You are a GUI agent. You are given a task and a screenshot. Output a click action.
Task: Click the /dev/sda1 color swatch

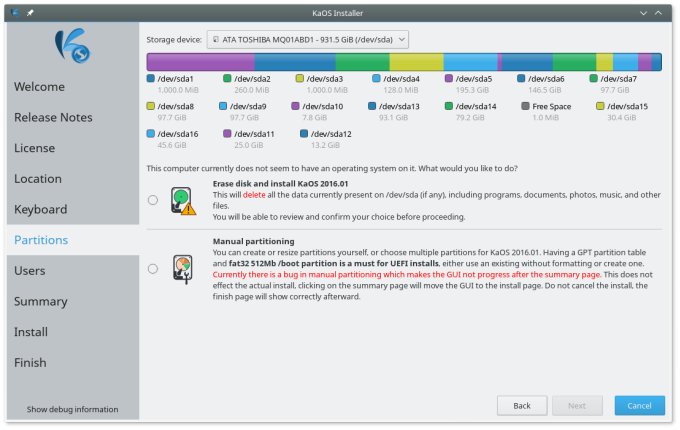pos(150,78)
